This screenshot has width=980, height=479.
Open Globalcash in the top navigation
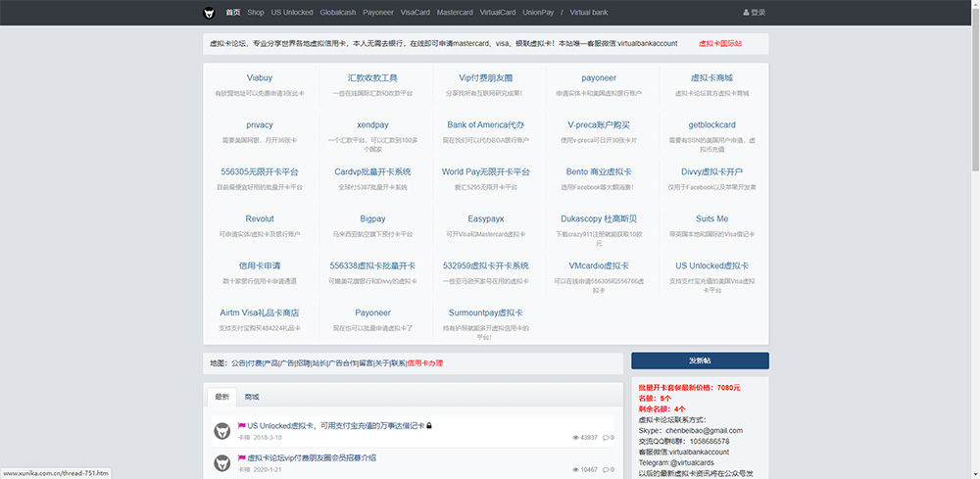click(x=337, y=13)
